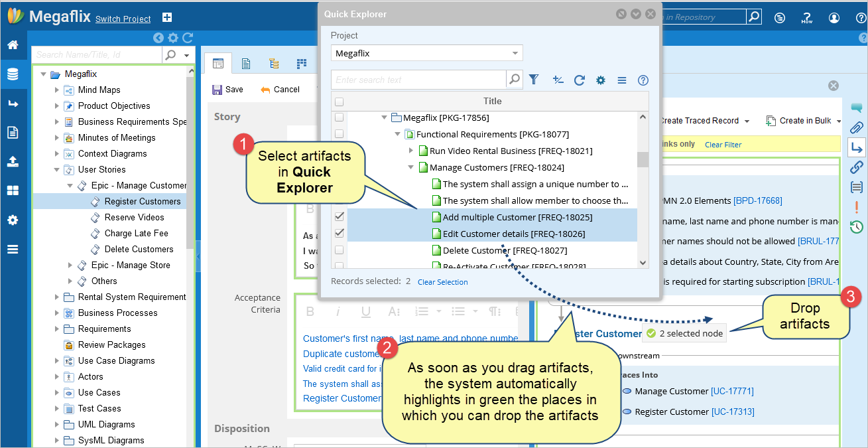Check the Functional Requirements row checkbox
868x448 pixels.
click(x=340, y=134)
